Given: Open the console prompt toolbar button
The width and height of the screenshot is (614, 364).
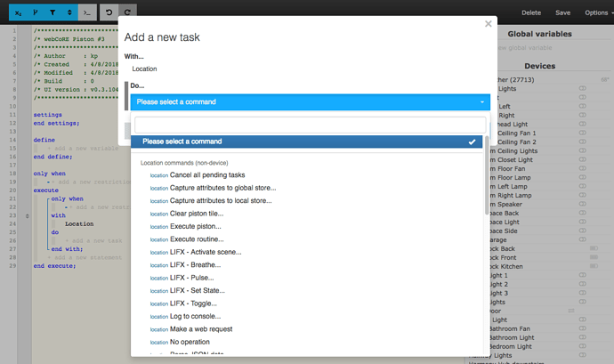Looking at the screenshot, I should coord(87,13).
